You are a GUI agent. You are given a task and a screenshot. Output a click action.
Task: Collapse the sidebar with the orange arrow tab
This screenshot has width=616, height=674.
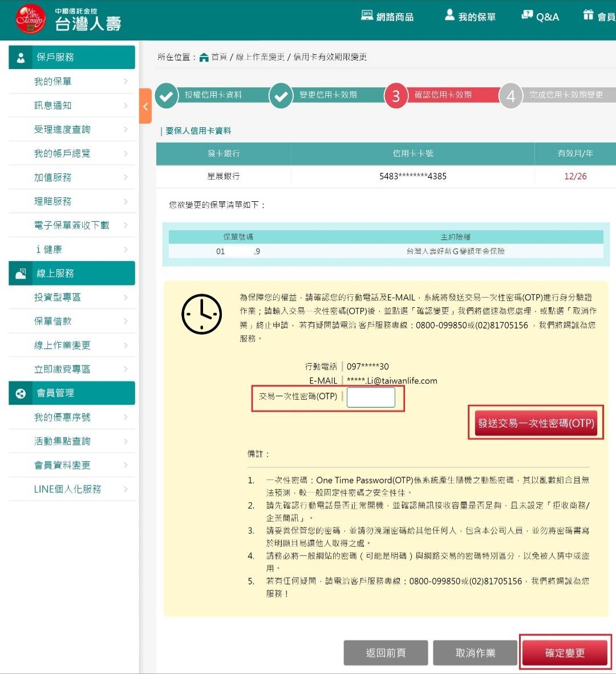click(145, 106)
